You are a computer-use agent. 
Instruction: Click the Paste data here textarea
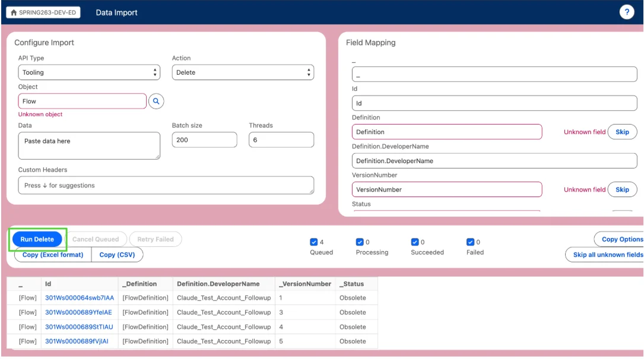tap(89, 146)
